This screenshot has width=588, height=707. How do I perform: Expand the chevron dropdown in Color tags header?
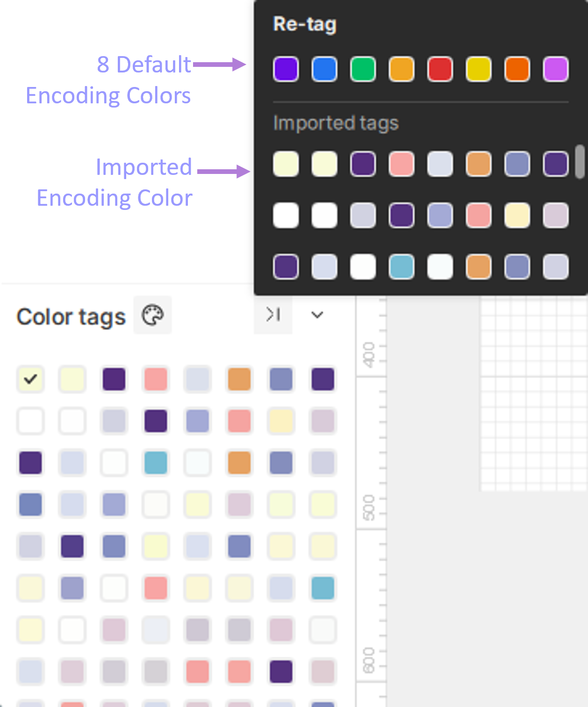point(317,315)
